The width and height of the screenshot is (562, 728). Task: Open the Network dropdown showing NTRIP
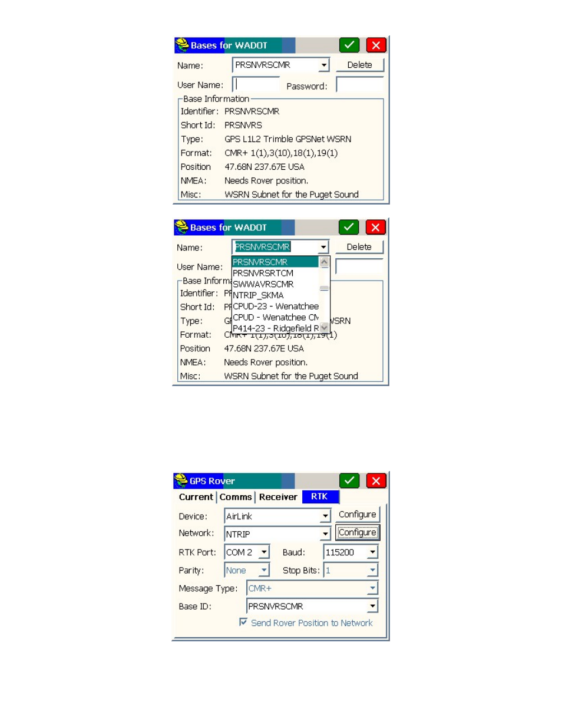coord(325,534)
